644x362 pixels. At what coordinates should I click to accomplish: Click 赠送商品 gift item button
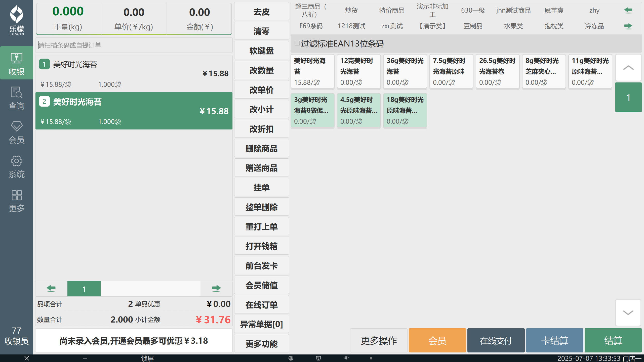(x=262, y=168)
